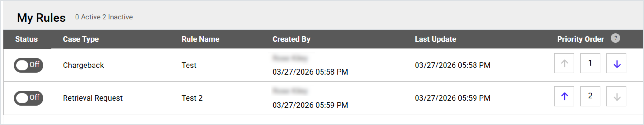Click the Last Update column header
Viewport: 644px width, 125px height.
(435, 39)
